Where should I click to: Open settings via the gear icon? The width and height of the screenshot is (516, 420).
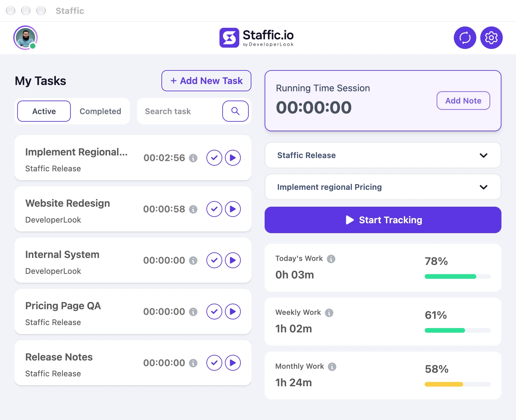(x=491, y=38)
